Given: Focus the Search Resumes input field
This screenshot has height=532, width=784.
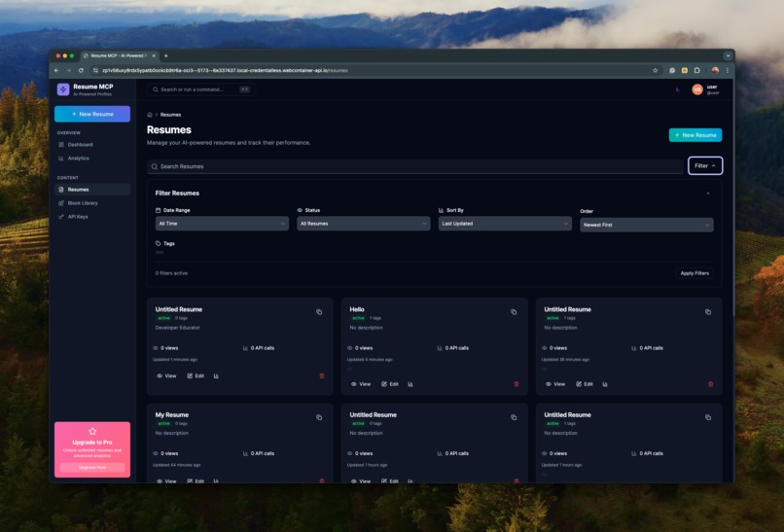Looking at the screenshot, I should pos(415,166).
